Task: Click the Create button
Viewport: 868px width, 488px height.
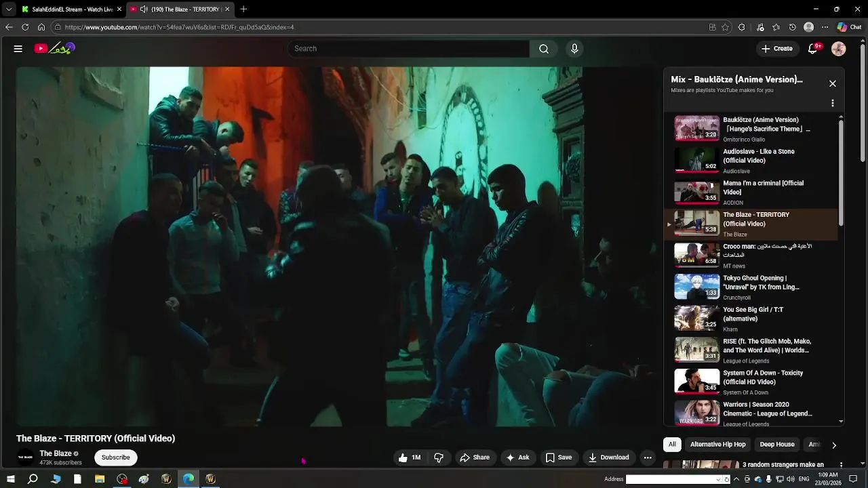Action: [x=776, y=49]
